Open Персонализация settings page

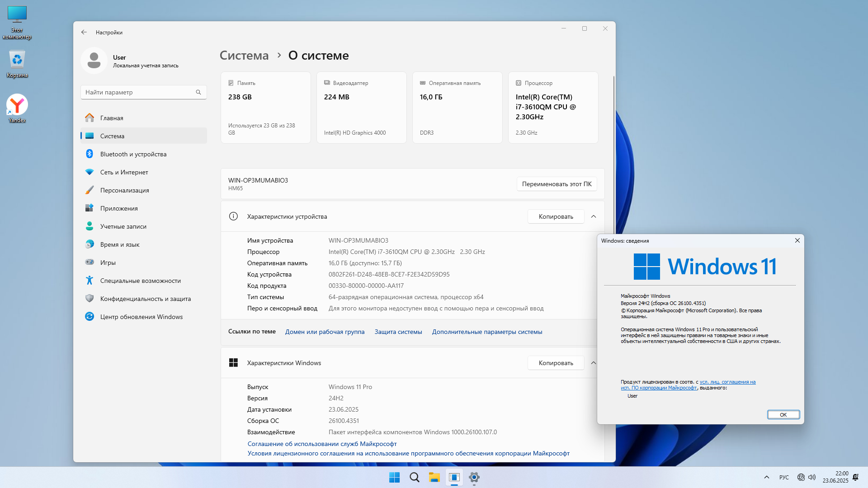coord(124,190)
